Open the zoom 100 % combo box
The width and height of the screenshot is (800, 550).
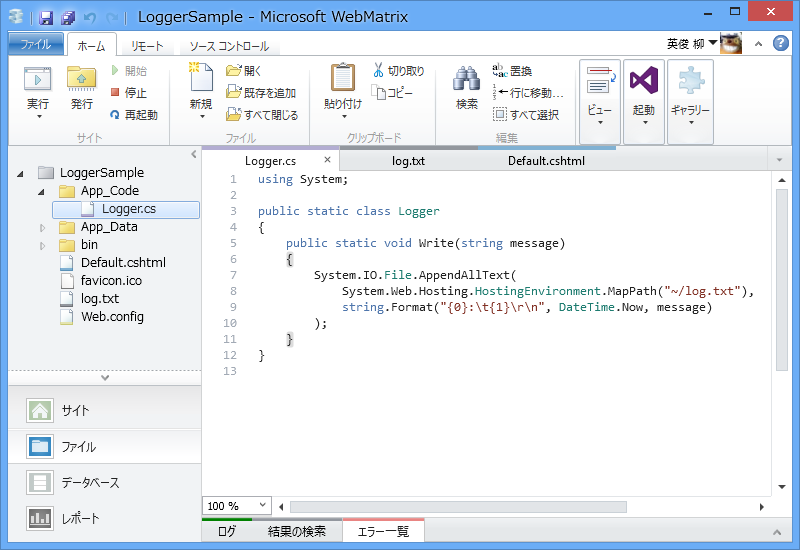pyautogui.click(x=237, y=506)
